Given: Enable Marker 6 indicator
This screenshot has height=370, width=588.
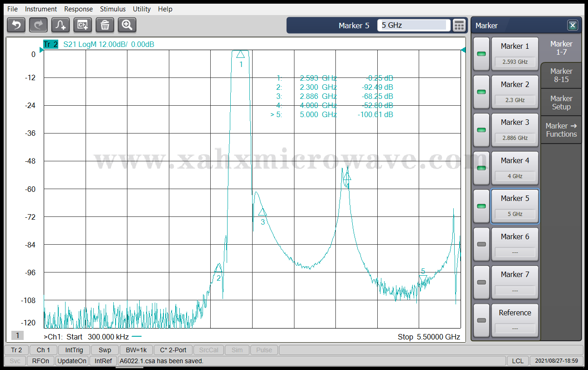Looking at the screenshot, I should (x=481, y=244).
